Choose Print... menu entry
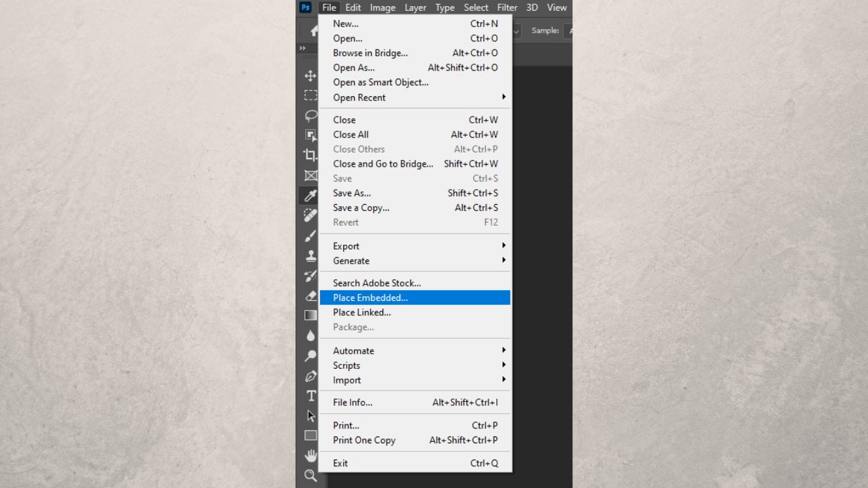The width and height of the screenshot is (868, 488). (x=415, y=426)
